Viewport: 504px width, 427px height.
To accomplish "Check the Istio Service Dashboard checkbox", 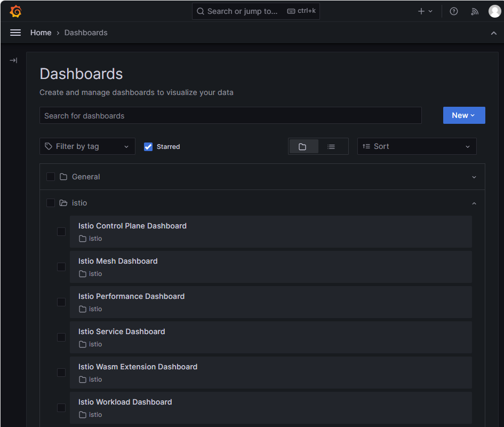I will tap(61, 337).
